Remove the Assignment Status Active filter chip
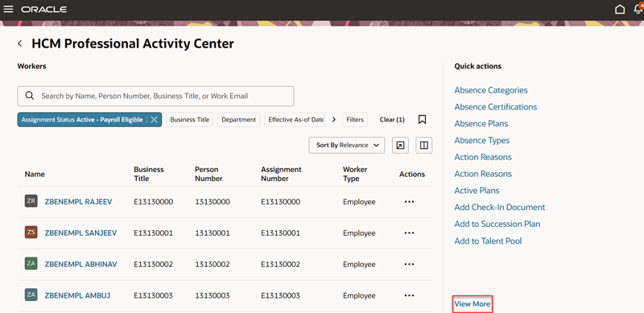 (154, 120)
